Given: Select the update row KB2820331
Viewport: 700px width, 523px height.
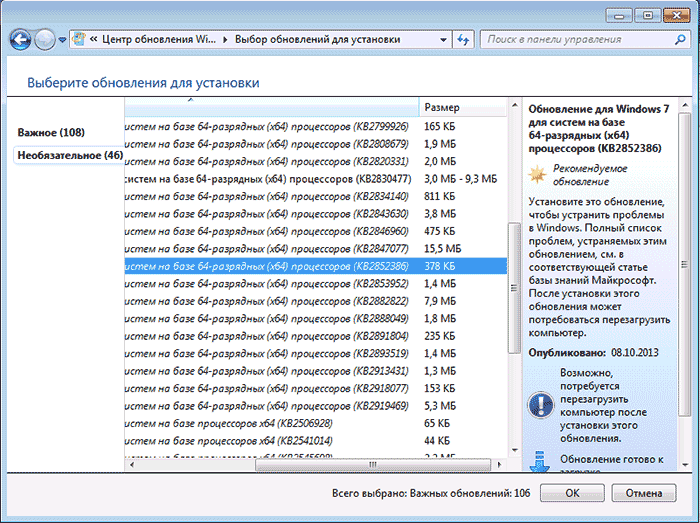Looking at the screenshot, I should tap(316, 162).
